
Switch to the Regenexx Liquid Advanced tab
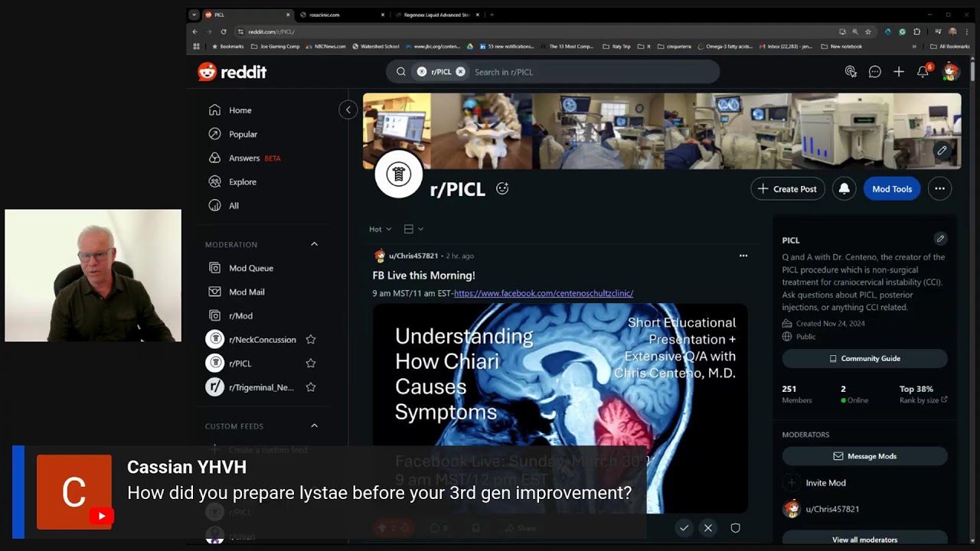(x=437, y=15)
